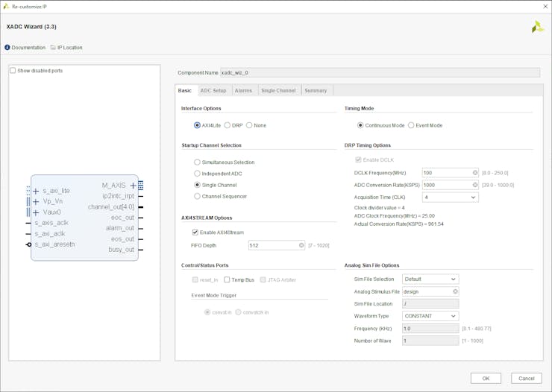Expand the Vp_Vn port plus icon
This screenshot has width=552, height=392.
click(x=36, y=201)
